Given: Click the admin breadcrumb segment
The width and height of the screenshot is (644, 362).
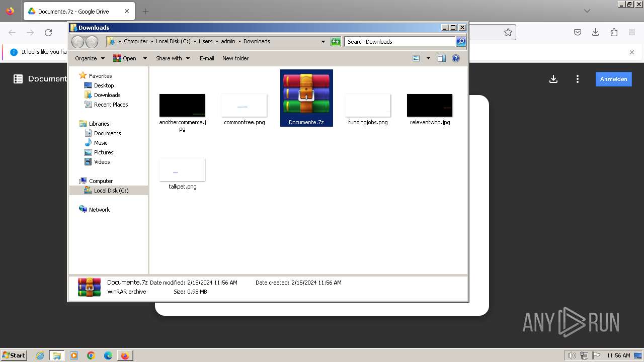Looking at the screenshot, I should [228, 42].
